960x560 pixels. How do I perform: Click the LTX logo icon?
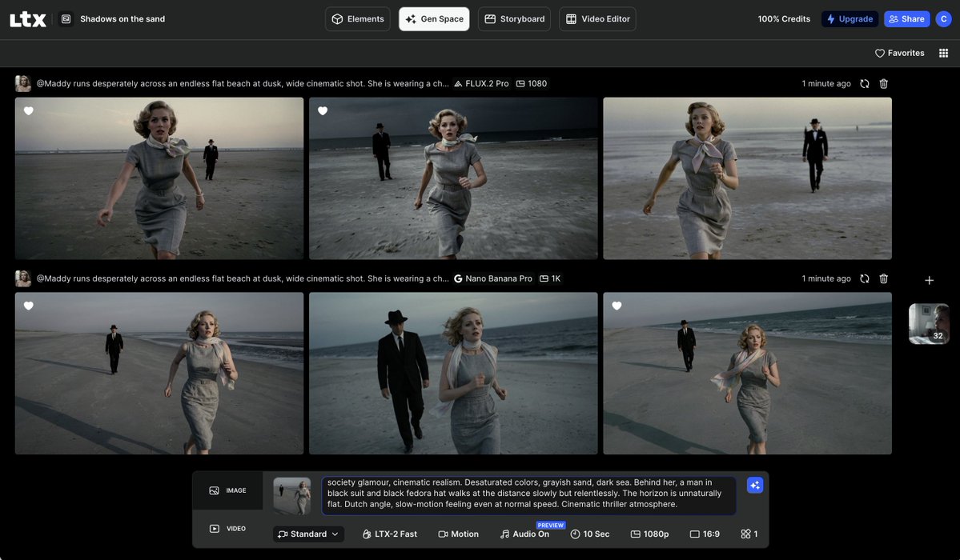[27, 19]
